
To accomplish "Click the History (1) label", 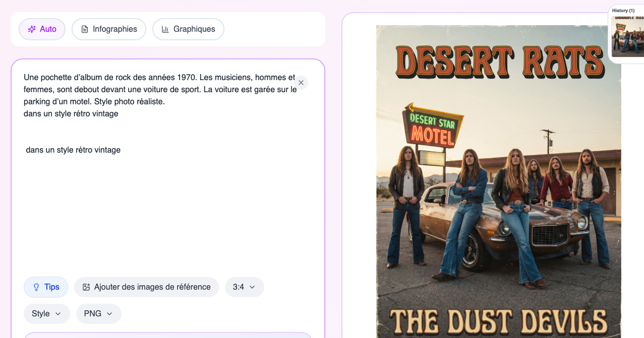I will (623, 11).
